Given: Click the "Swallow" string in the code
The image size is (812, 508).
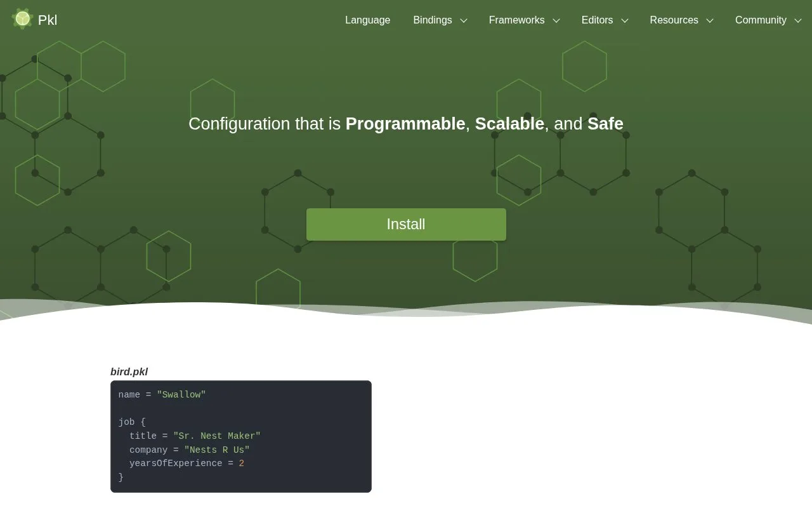Looking at the screenshot, I should (181, 395).
